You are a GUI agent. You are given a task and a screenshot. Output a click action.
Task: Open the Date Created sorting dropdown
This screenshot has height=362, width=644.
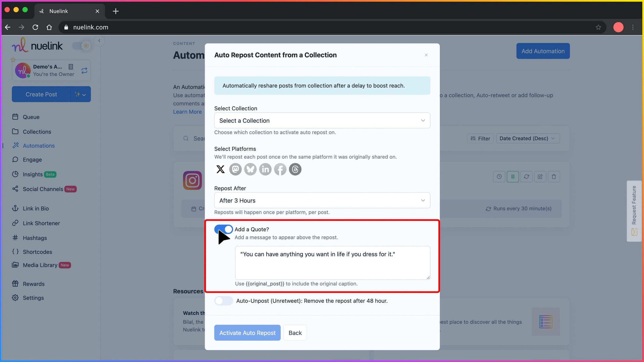point(528,138)
